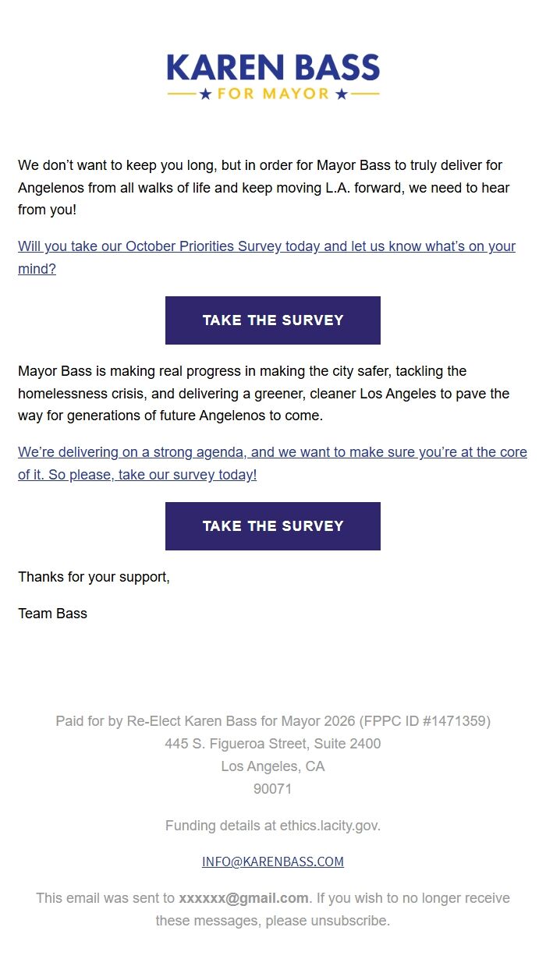Open the INFO@KARENBASS.COM email link

click(x=273, y=861)
